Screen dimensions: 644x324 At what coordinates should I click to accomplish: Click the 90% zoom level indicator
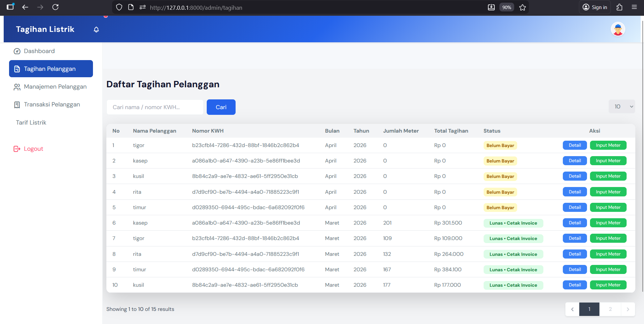tap(506, 7)
